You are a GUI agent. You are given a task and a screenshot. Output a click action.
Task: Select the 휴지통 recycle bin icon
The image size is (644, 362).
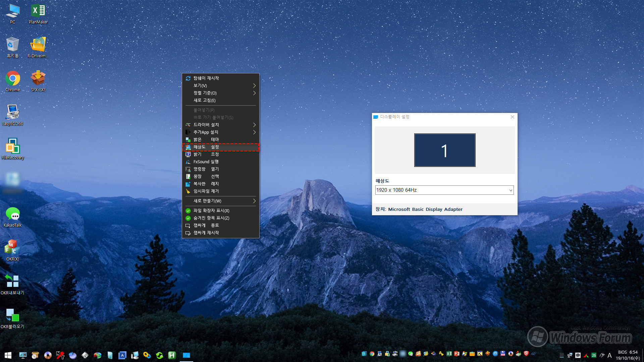(13, 48)
